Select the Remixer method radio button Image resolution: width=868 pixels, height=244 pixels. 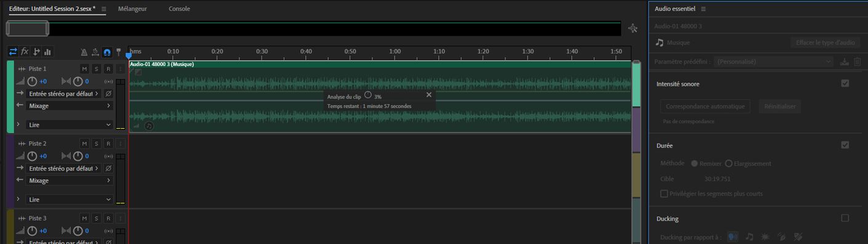coord(694,163)
